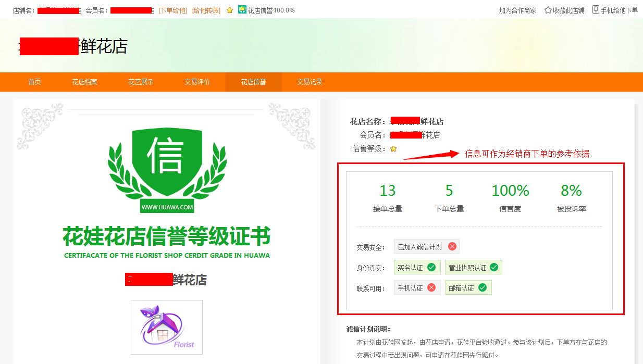Screen dimensions: 643x364
Task: Click the 8% complaint rate value
Action: click(x=572, y=191)
